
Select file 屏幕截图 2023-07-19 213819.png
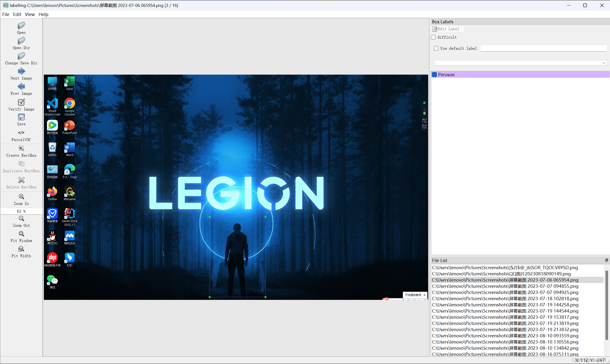[x=517, y=323]
